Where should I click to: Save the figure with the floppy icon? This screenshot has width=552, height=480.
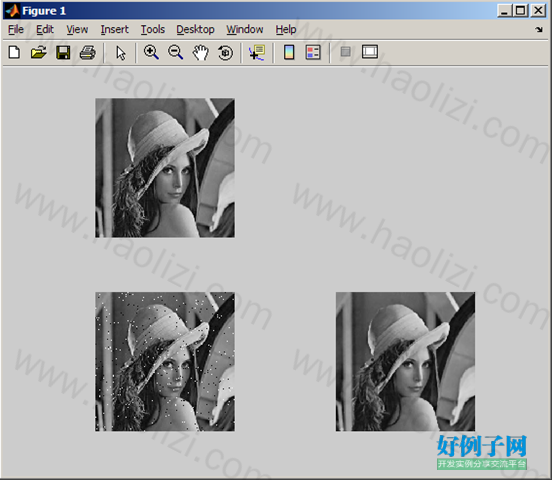coord(63,53)
